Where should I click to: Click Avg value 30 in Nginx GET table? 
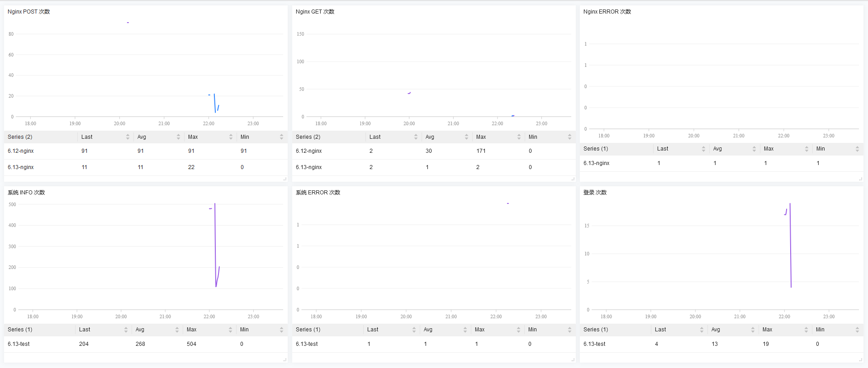(429, 151)
